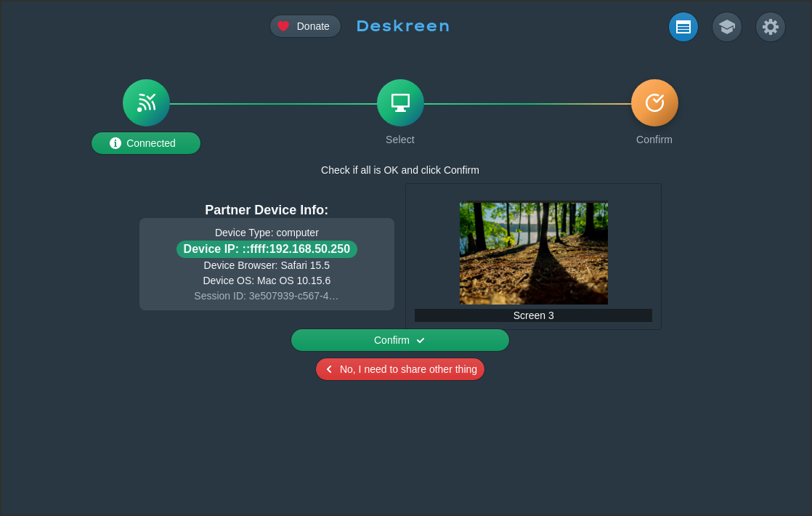Click the highlighted Device IP badge
812x516 pixels.
(267, 249)
